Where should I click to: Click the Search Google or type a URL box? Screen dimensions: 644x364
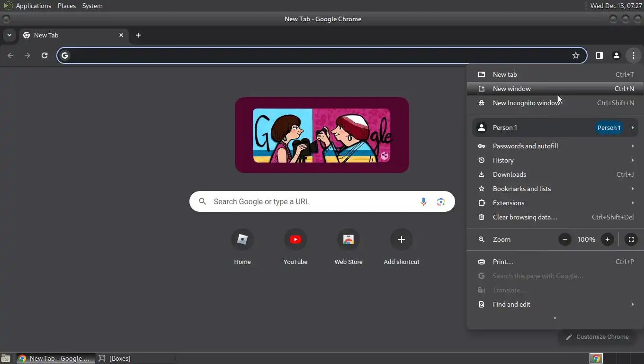[x=322, y=201]
